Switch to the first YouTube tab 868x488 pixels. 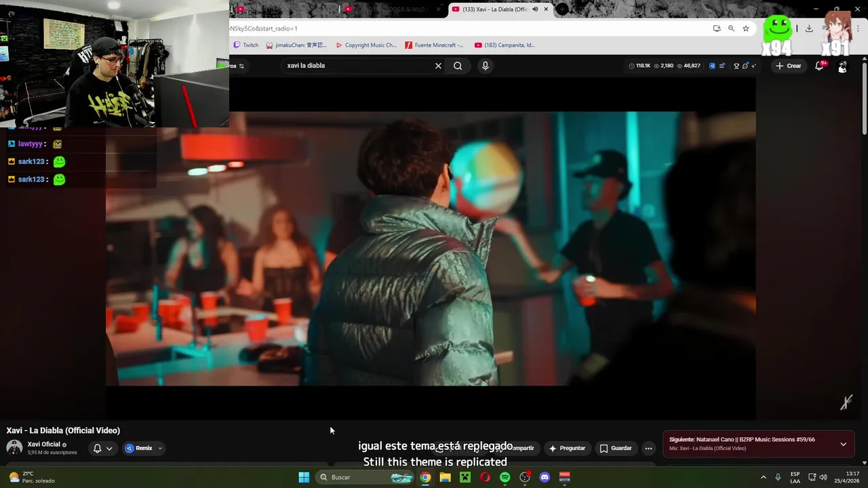(285, 9)
